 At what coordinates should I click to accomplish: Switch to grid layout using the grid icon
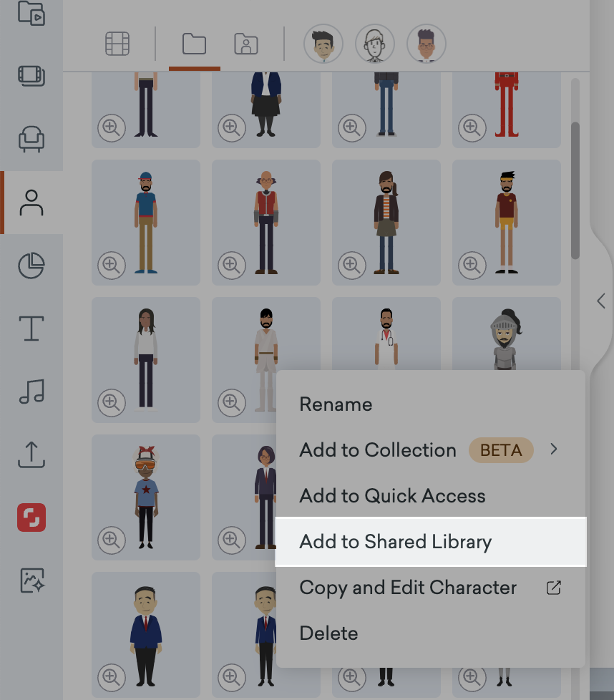117,44
